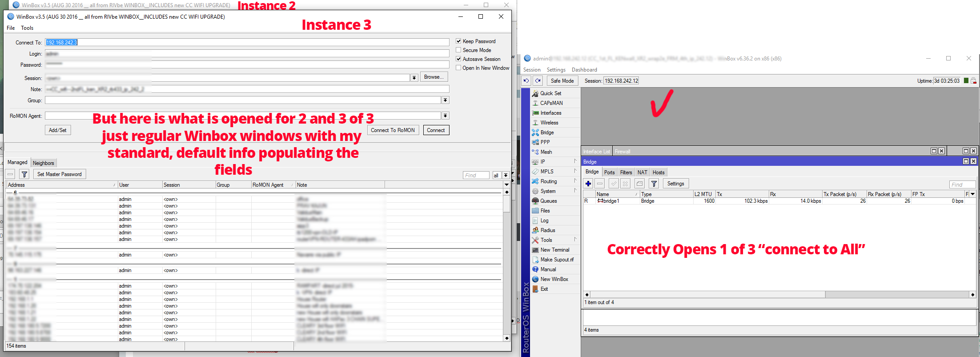Switch to the NAT tab in the Bridge window
The height and width of the screenshot is (357, 980).
[x=642, y=172]
